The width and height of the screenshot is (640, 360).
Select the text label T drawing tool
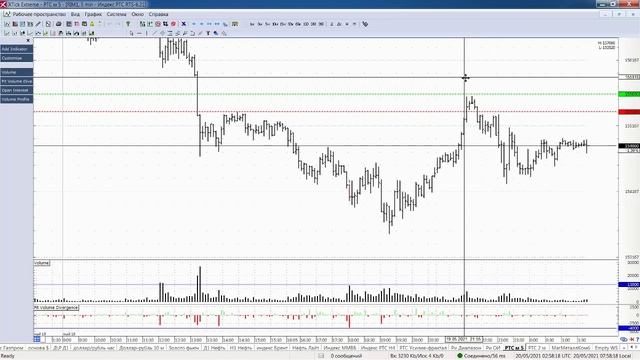click(208, 33)
